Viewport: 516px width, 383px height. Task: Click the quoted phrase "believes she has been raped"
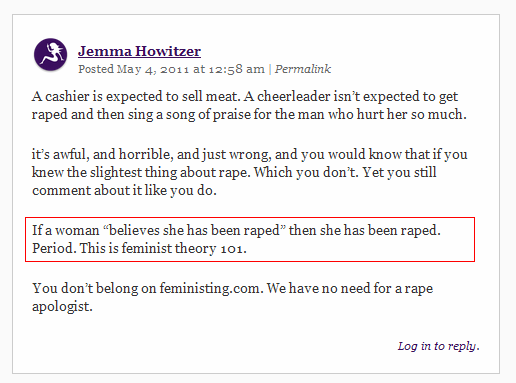click(195, 230)
